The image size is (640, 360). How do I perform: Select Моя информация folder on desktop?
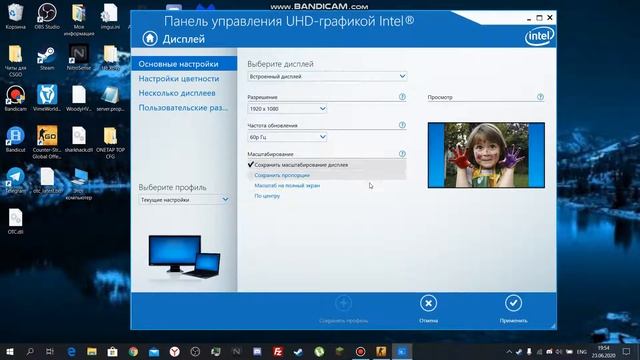[79, 20]
